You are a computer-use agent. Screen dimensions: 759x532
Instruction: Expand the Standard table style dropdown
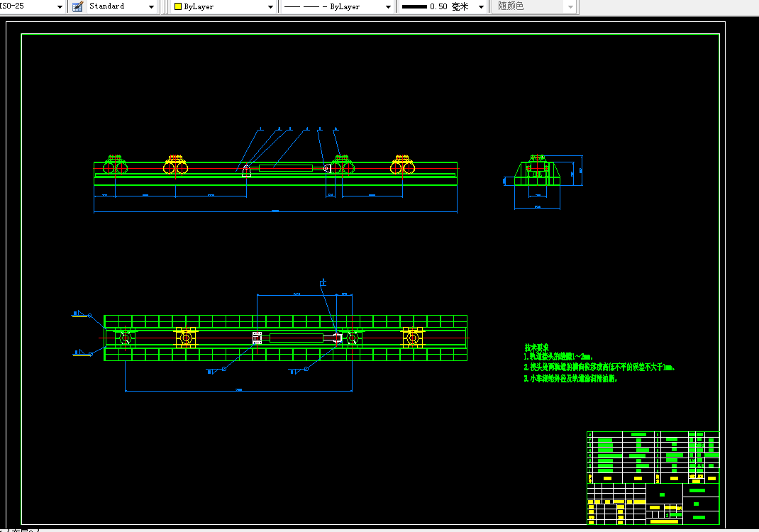pos(152,7)
